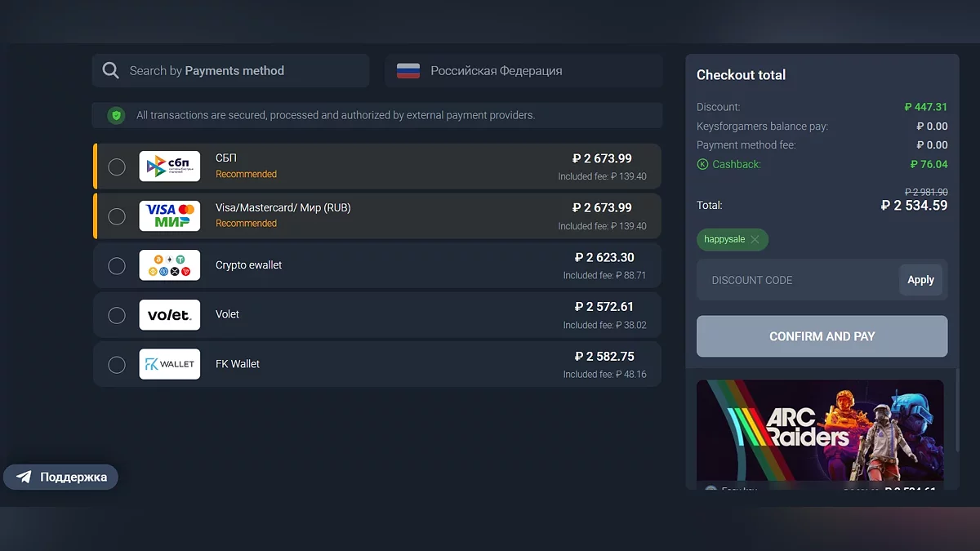
Task: Click the Confirm and Pay button
Action: click(x=822, y=336)
